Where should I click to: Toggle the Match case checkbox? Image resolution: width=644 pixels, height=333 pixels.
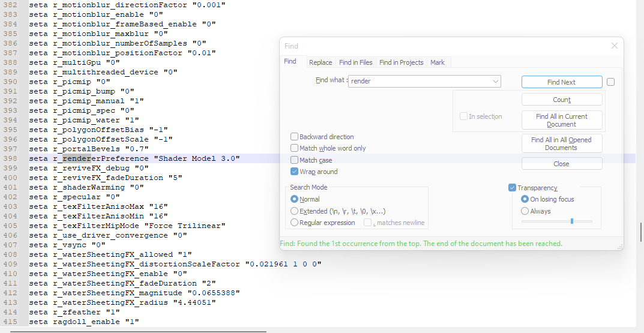point(295,160)
